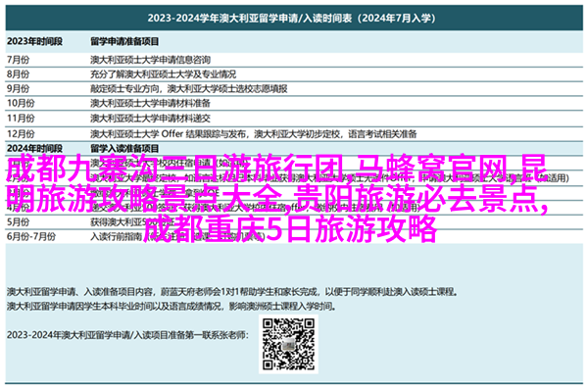The image size is (588, 389).
Task: Click the note beginning "澳大利亚留学申请因学生本科毕业时间"
Action: [x=171, y=307]
